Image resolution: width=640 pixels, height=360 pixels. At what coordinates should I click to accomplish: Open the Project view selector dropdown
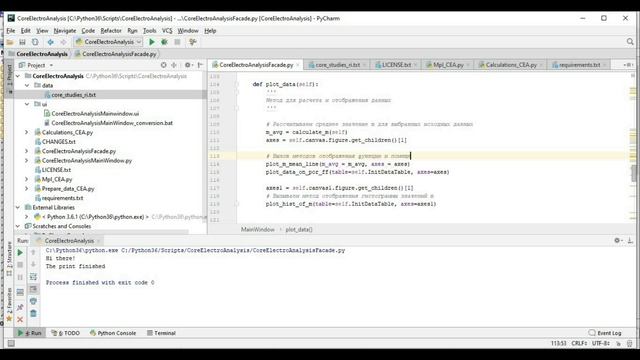click(x=36, y=65)
